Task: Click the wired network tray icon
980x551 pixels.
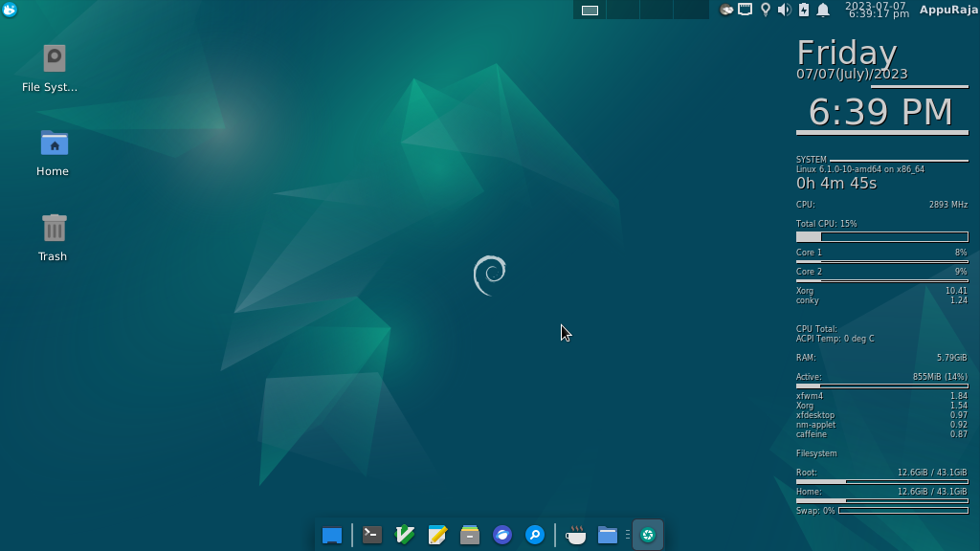Action: pyautogui.click(x=745, y=10)
